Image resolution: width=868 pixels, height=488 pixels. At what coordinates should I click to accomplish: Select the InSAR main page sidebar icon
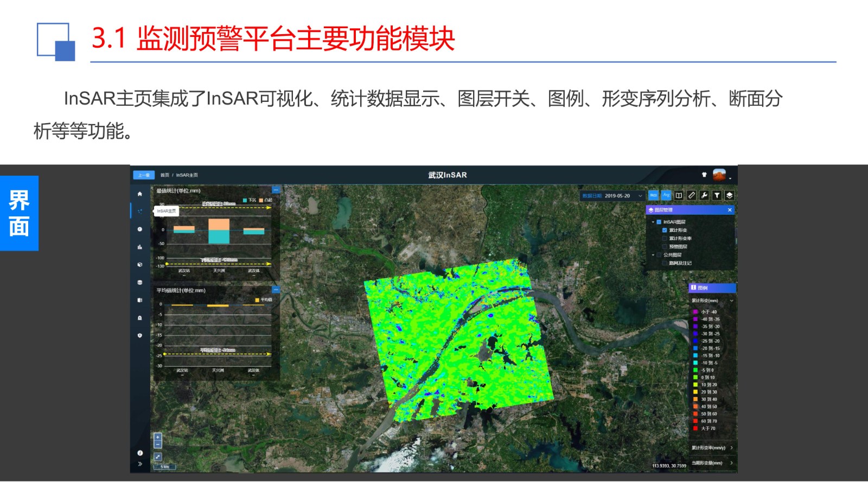coord(139,211)
